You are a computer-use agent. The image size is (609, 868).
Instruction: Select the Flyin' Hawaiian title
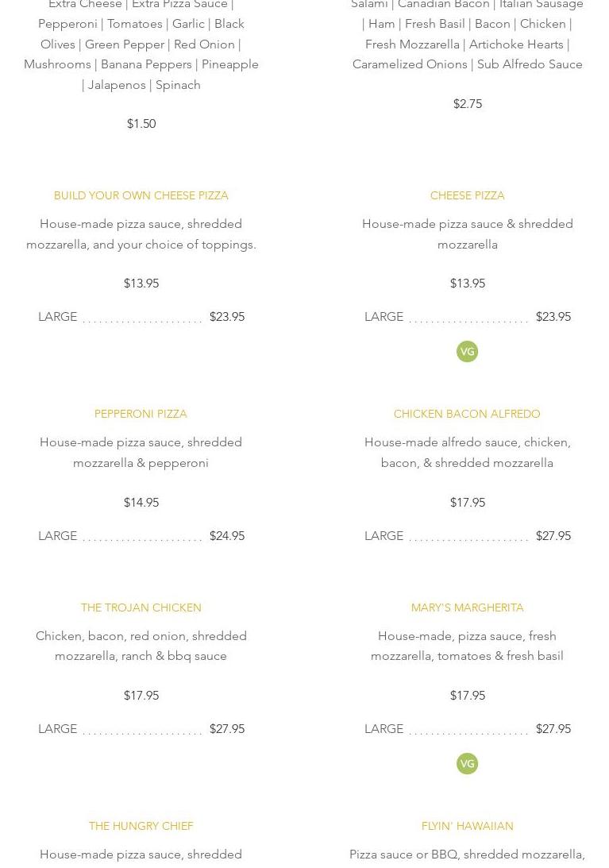(467, 826)
